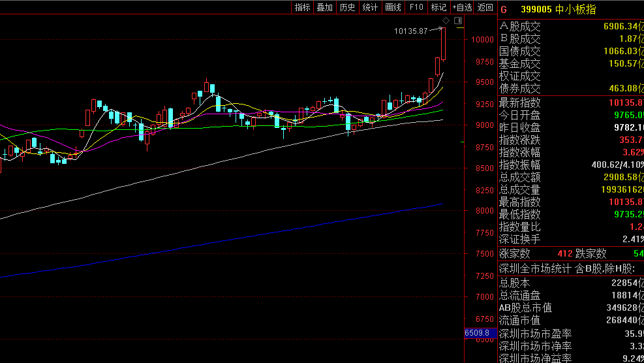644x363 pixels.
Task: Click the 流通市值 row
Action: [571, 320]
